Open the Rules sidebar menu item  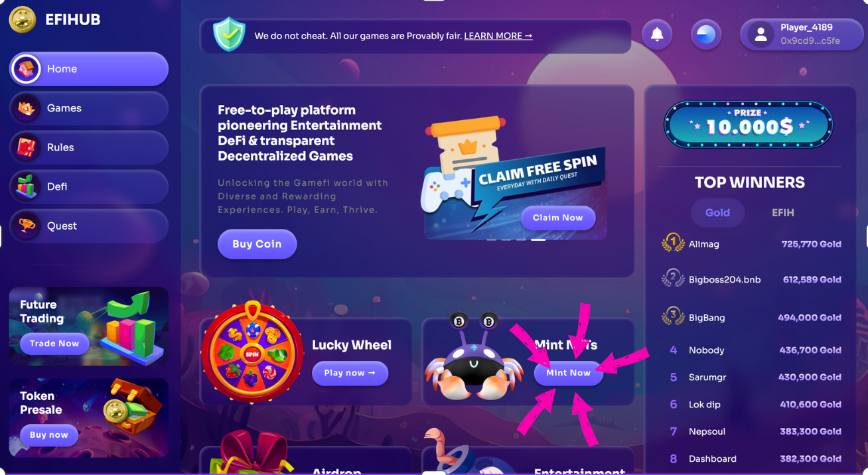89,147
